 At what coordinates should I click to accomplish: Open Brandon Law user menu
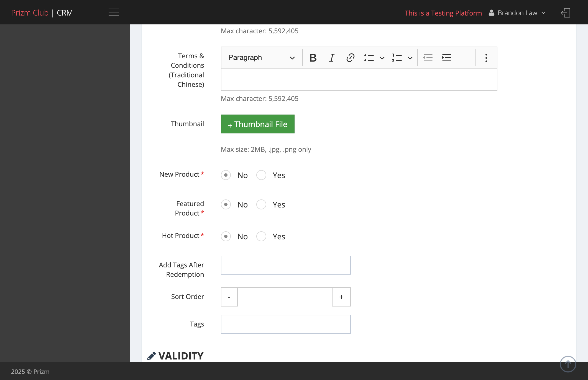coord(517,13)
